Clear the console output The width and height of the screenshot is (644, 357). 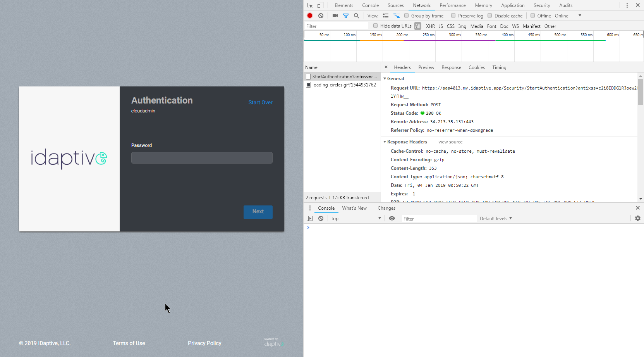(321, 219)
